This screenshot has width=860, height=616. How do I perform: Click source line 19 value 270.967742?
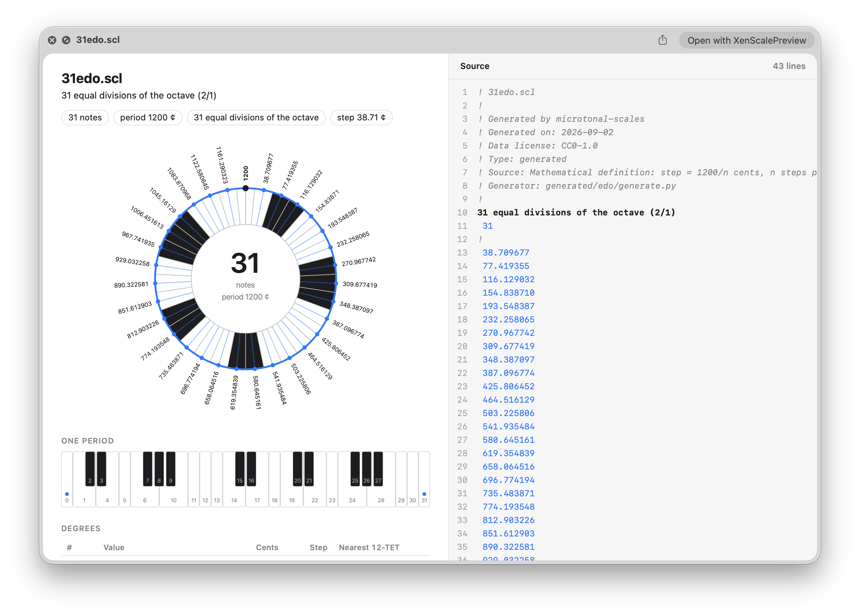click(x=508, y=333)
